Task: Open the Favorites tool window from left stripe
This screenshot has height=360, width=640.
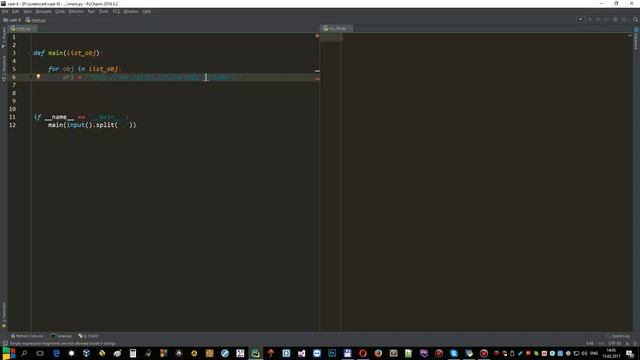Action: pyautogui.click(x=4, y=316)
